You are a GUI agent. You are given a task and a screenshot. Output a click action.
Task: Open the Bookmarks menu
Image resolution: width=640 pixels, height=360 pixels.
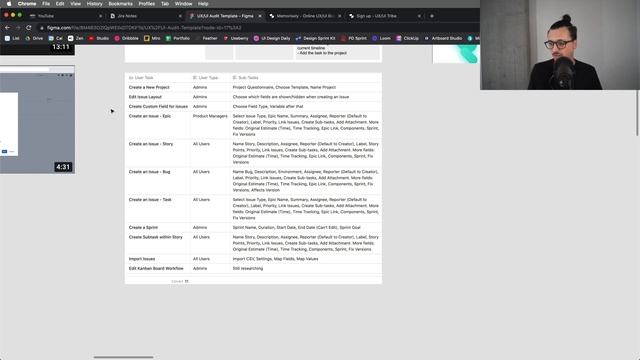(120, 4)
